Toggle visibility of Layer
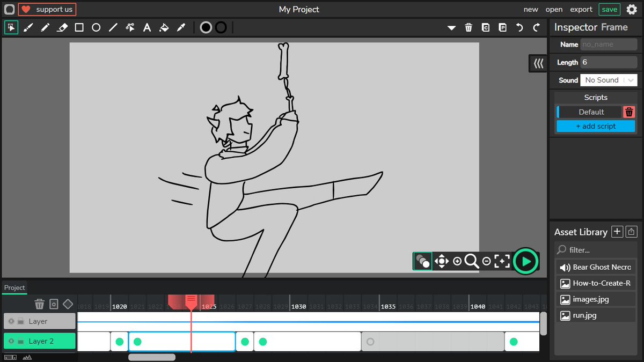644x362 pixels. pyautogui.click(x=11, y=321)
